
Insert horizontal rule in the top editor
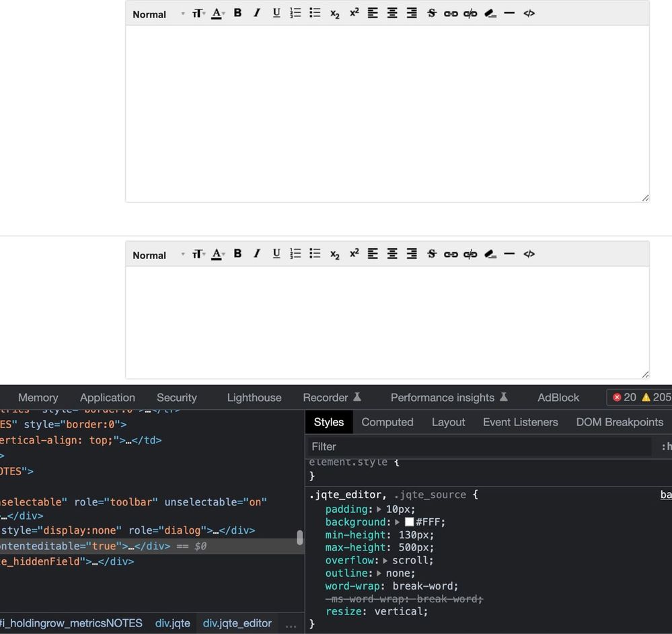[x=509, y=13]
